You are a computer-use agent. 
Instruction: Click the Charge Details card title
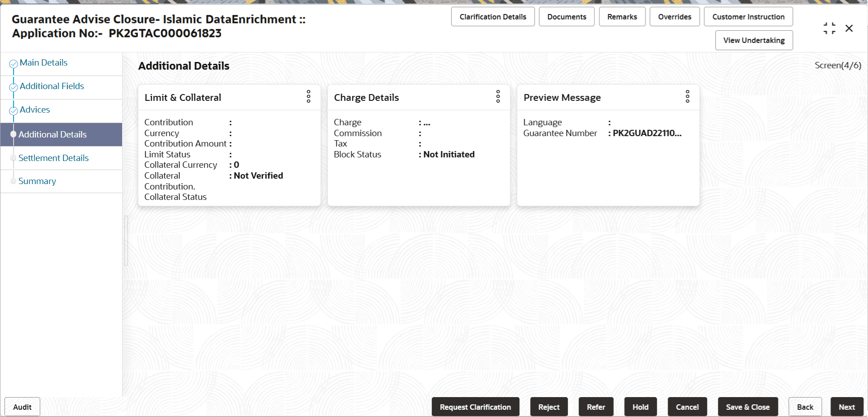(x=366, y=98)
